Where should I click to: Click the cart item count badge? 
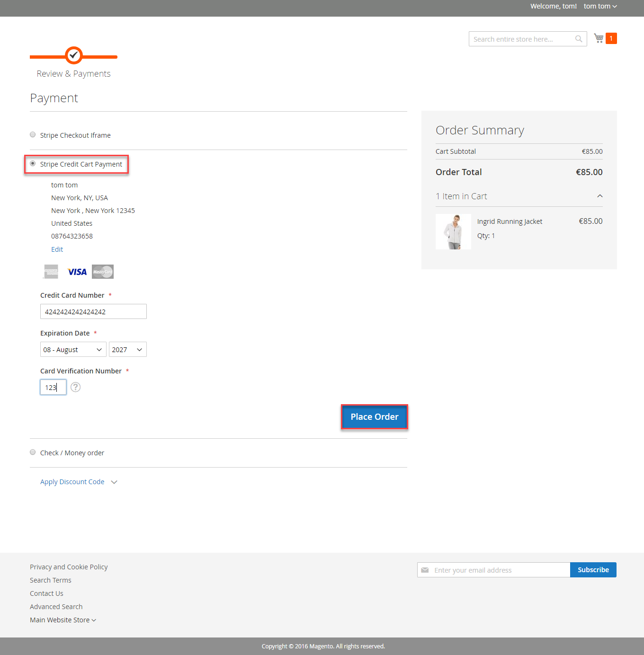[611, 38]
